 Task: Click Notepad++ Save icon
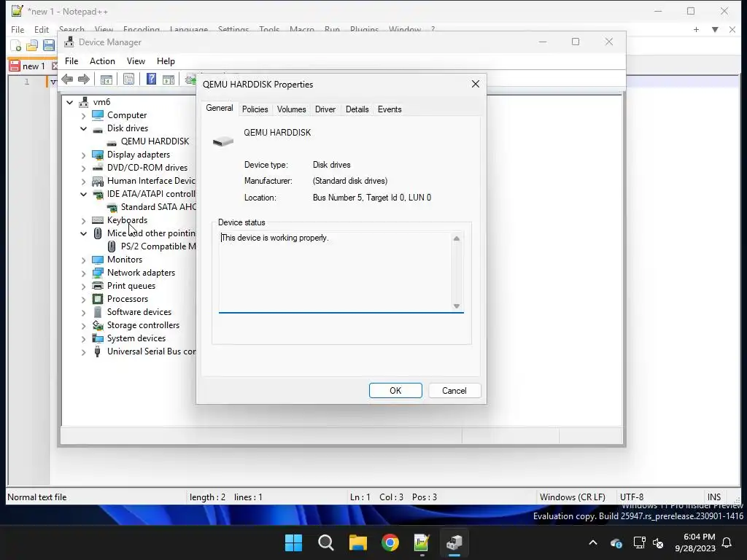click(x=49, y=45)
